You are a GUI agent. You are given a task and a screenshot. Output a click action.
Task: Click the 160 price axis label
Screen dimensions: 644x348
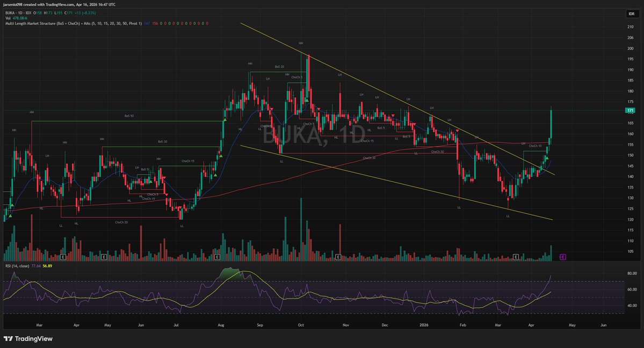coord(630,134)
